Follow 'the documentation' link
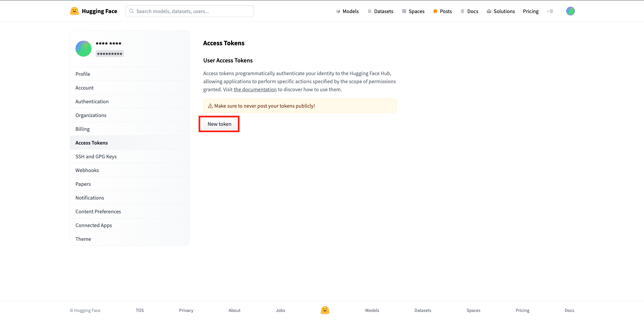Viewport: 644px width, 322px height. 255,89
